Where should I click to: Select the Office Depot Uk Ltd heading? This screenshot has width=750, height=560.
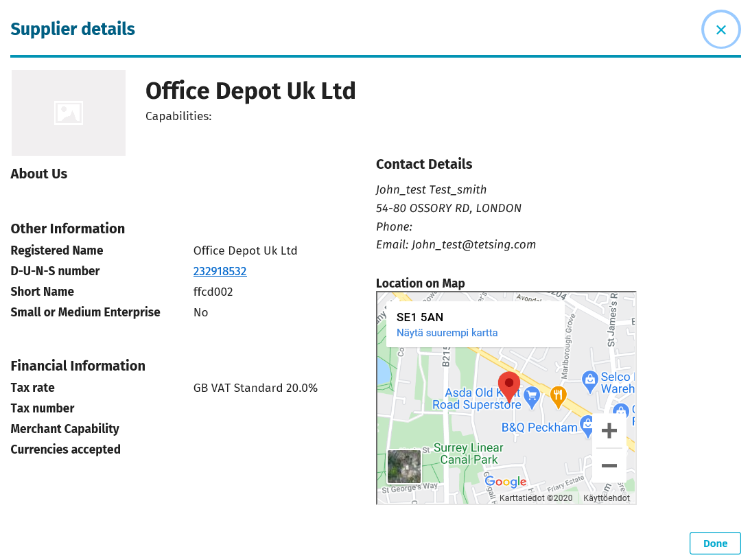[250, 91]
